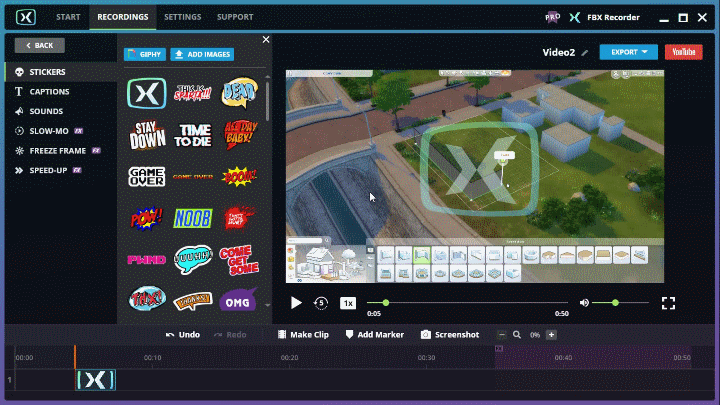Upload via the YouTube button
The width and height of the screenshot is (720, 405).
(x=683, y=52)
